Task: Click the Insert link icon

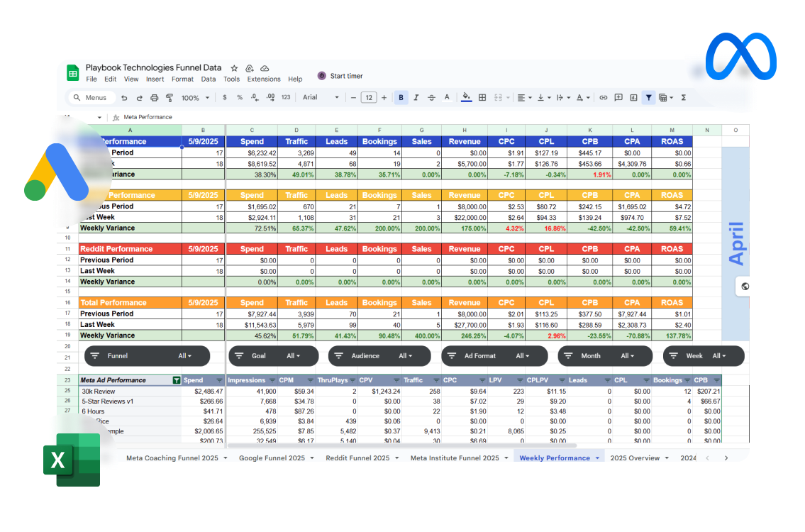Action: click(604, 98)
